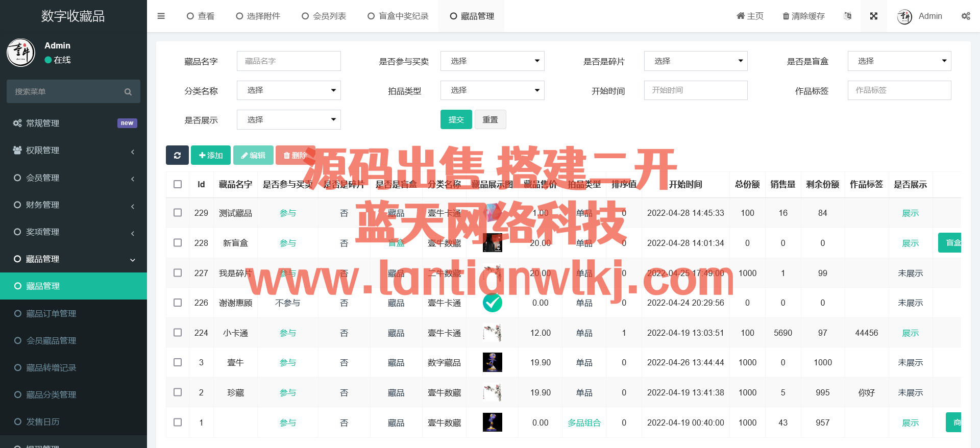Click the search icon in sidebar menu search
The width and height of the screenshot is (980, 448).
(x=128, y=92)
